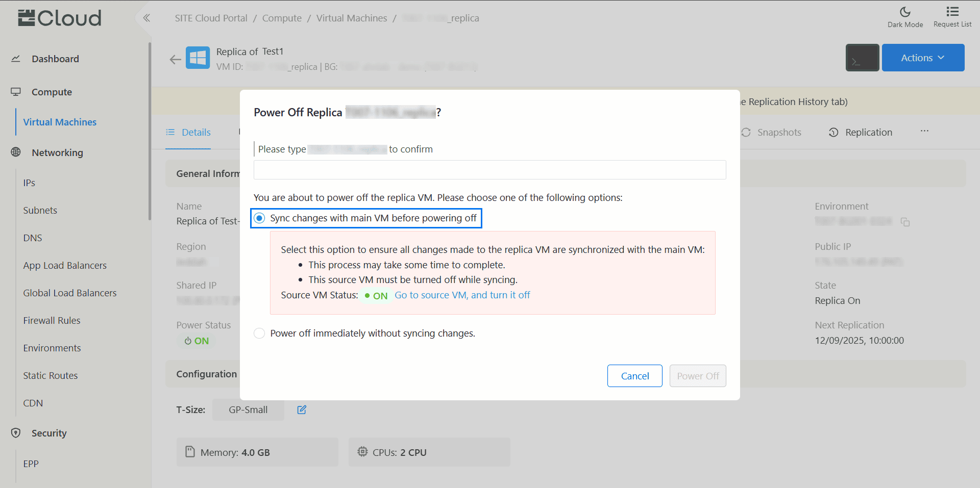Click Virtual Machines breadcrumb link
This screenshot has width=980, height=488.
351,18
